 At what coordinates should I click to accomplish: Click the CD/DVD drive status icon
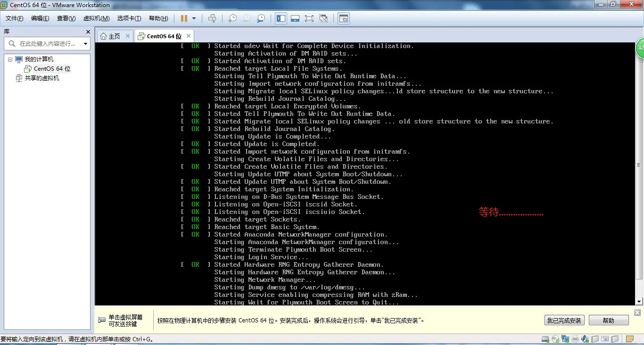point(555,339)
